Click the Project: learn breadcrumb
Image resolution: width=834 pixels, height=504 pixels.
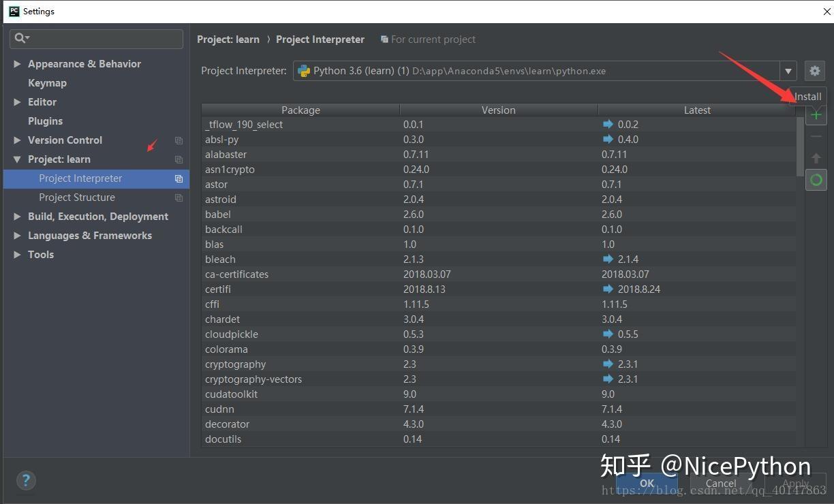click(228, 39)
